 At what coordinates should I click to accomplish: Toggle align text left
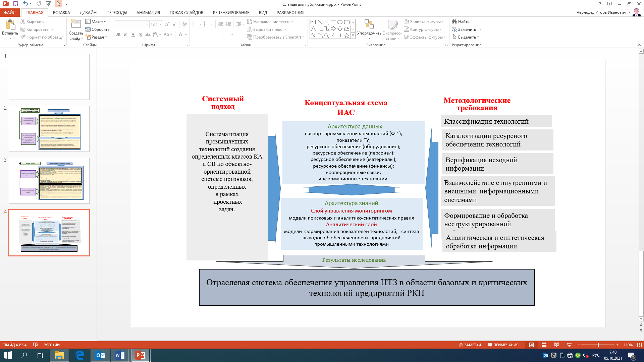coord(195,35)
